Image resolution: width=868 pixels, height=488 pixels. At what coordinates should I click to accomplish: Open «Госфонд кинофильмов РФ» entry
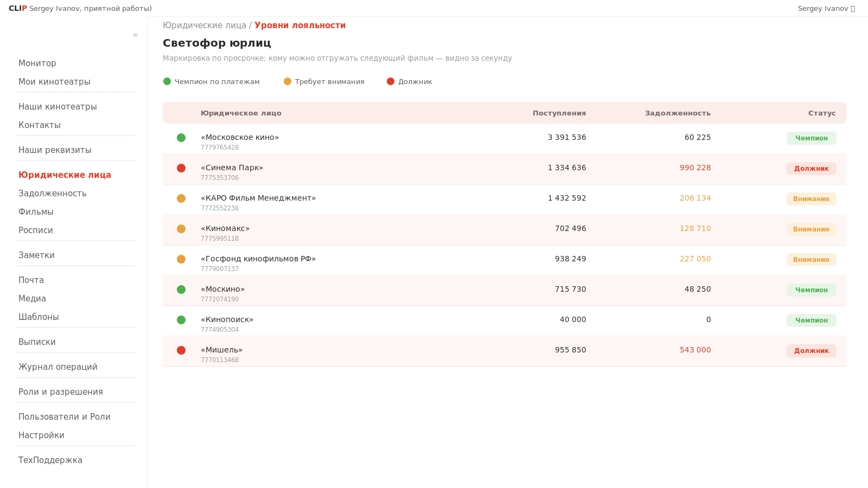(258, 259)
